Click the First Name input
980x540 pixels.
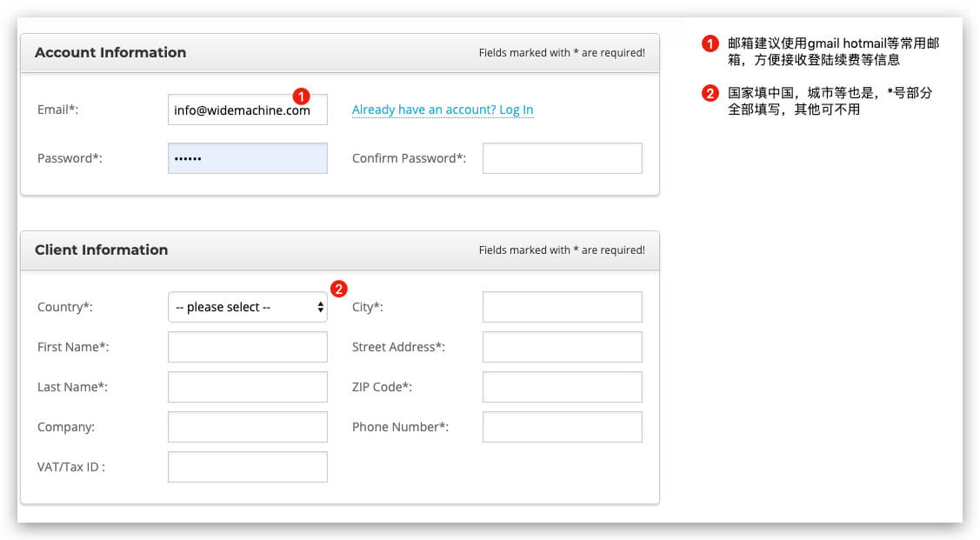[x=247, y=347]
